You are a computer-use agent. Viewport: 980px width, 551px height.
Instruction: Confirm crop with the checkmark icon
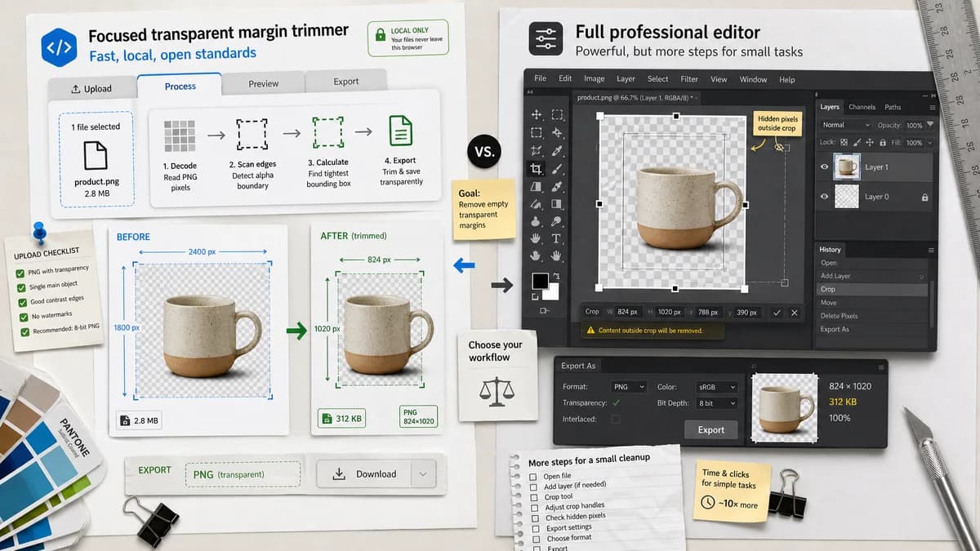click(777, 312)
